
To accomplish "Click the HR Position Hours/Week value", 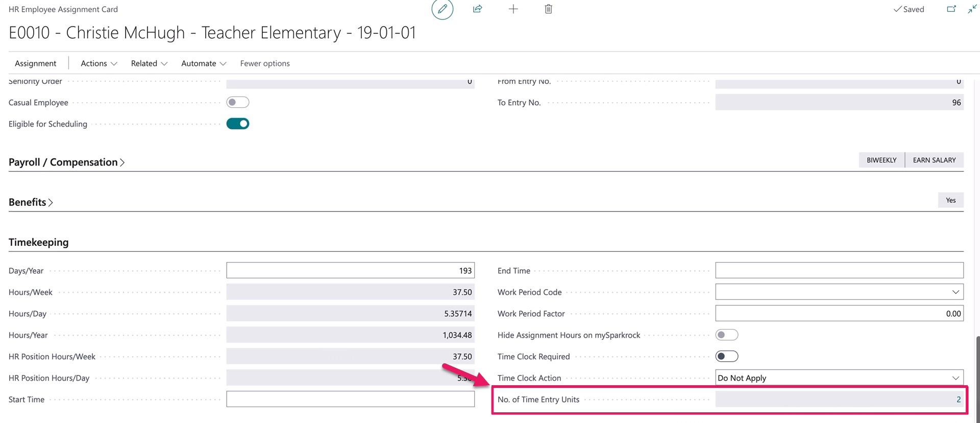I will click(350, 357).
